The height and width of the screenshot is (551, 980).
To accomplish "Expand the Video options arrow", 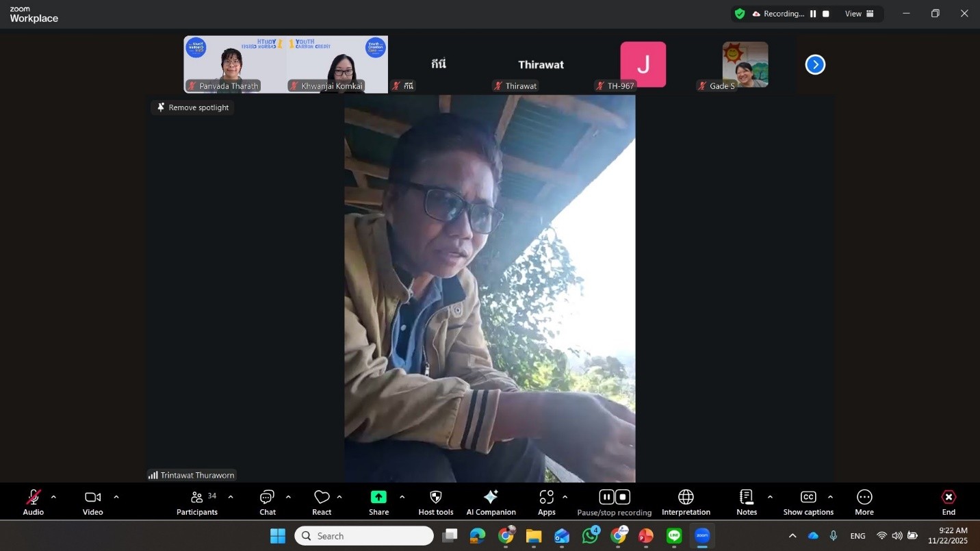I will [116, 497].
